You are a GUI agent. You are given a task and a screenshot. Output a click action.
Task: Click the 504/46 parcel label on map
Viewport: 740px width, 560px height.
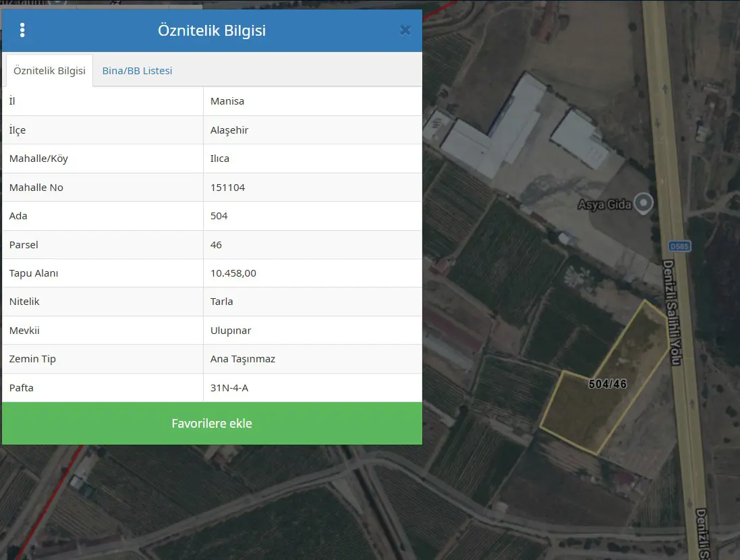(x=607, y=384)
